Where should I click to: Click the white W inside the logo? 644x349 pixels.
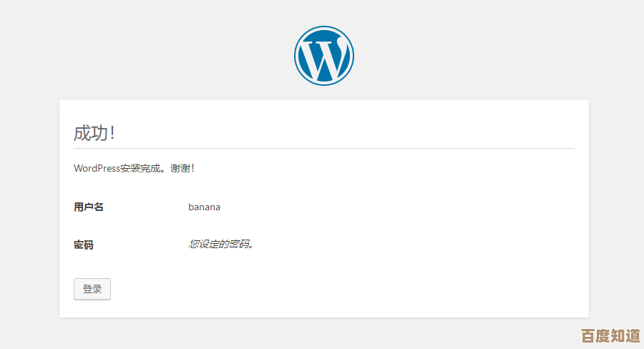point(323,57)
